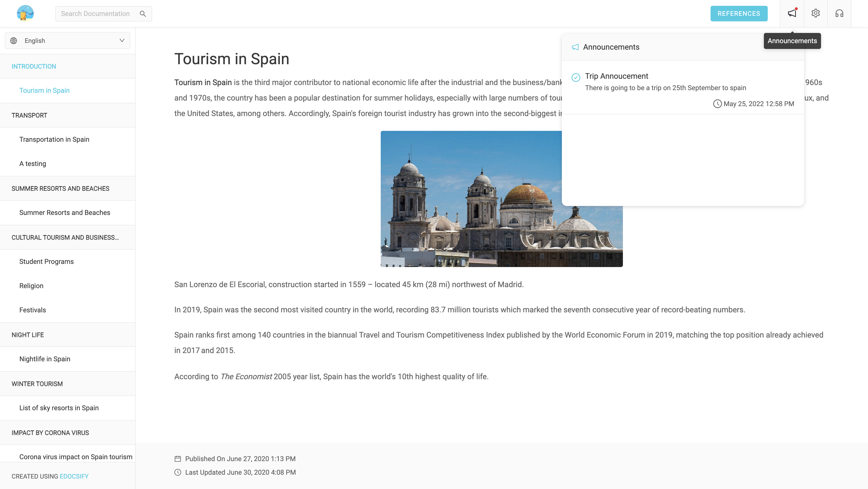Image resolution: width=868 pixels, height=489 pixels.
Task: Click the check circle beside Trip Annoucement
Action: tap(576, 77)
